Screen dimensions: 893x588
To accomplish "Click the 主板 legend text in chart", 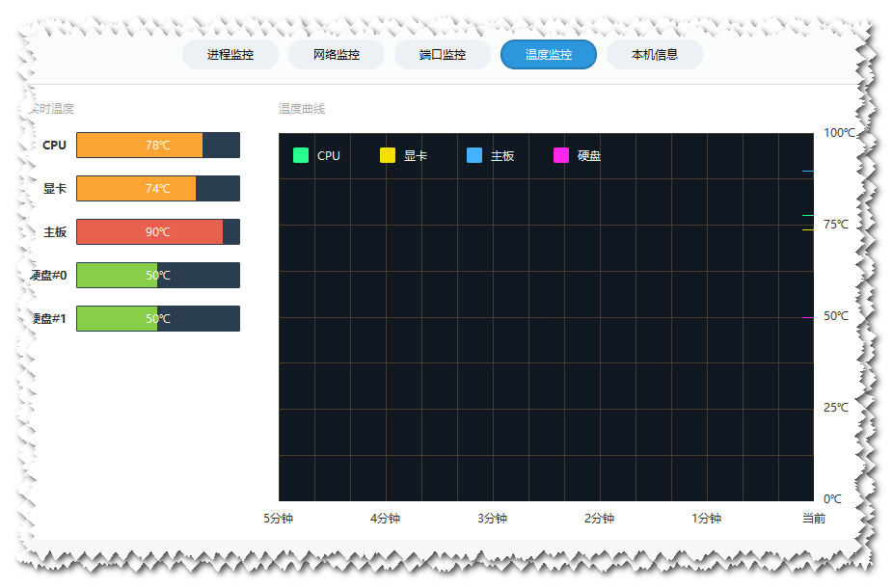I will [x=502, y=155].
